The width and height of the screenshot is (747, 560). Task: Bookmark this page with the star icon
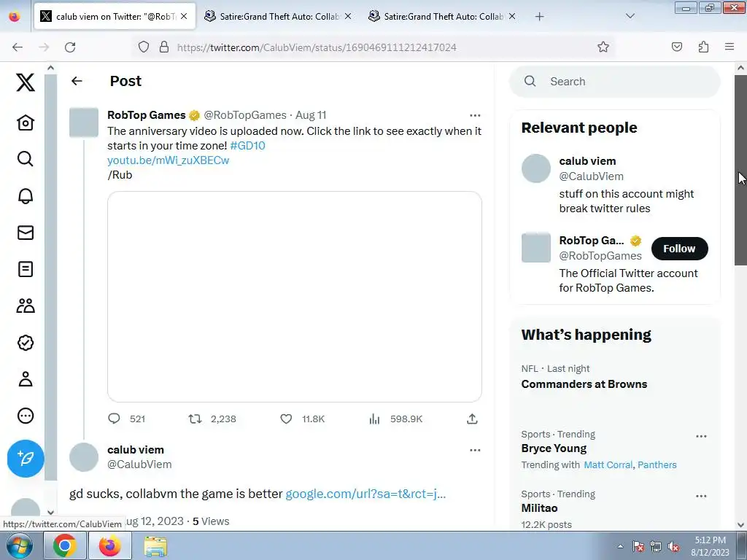click(x=603, y=47)
